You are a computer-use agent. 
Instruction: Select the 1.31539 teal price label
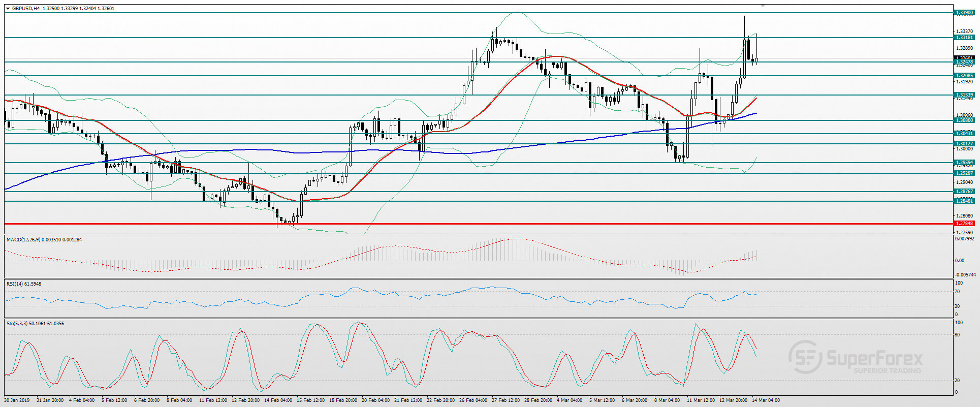pyautogui.click(x=964, y=95)
